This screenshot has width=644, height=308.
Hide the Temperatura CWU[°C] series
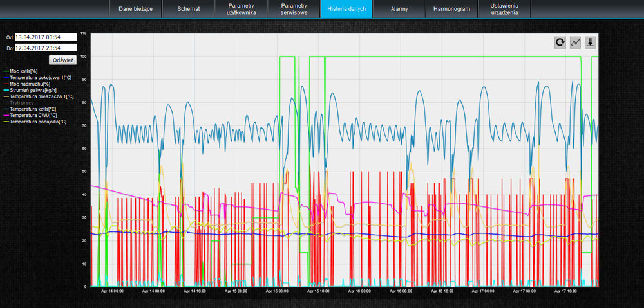tap(32, 115)
